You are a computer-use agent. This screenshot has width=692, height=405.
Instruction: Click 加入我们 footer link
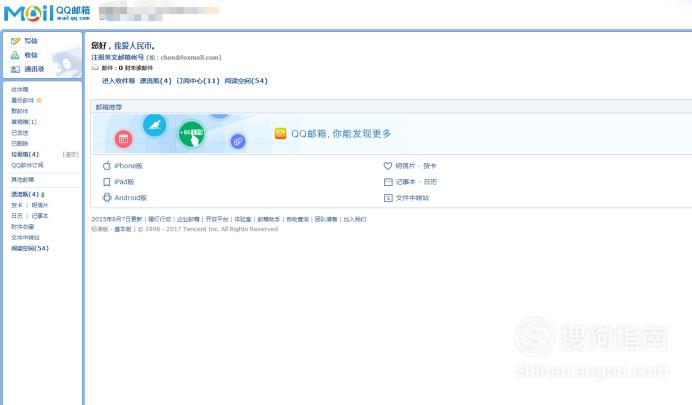(x=355, y=219)
